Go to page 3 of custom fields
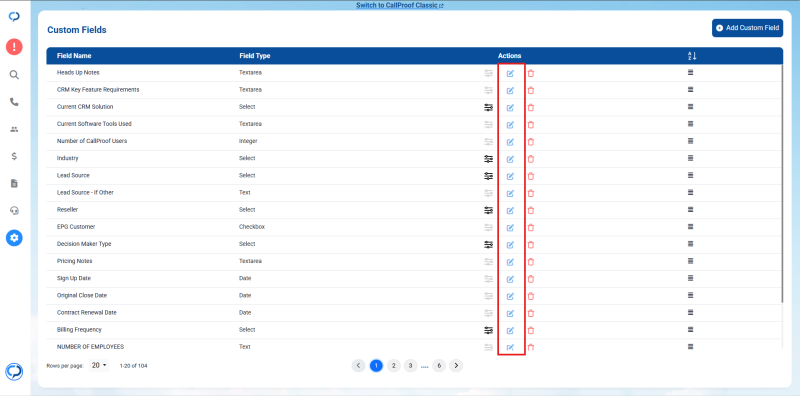 coord(410,365)
